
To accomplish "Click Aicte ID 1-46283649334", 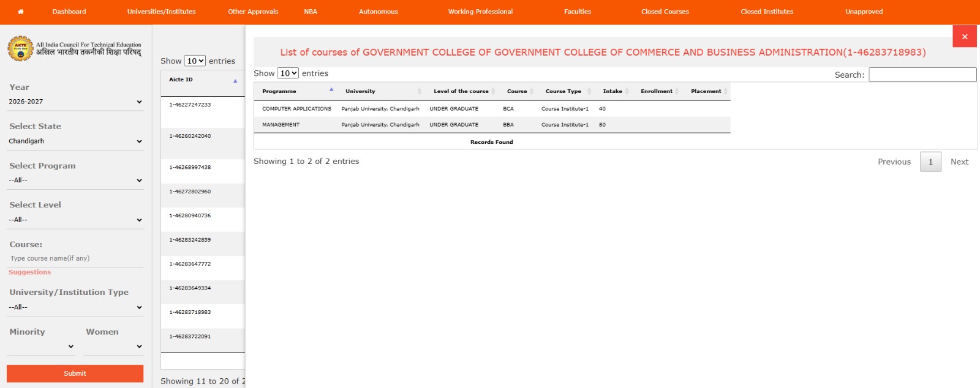I will (x=190, y=288).
